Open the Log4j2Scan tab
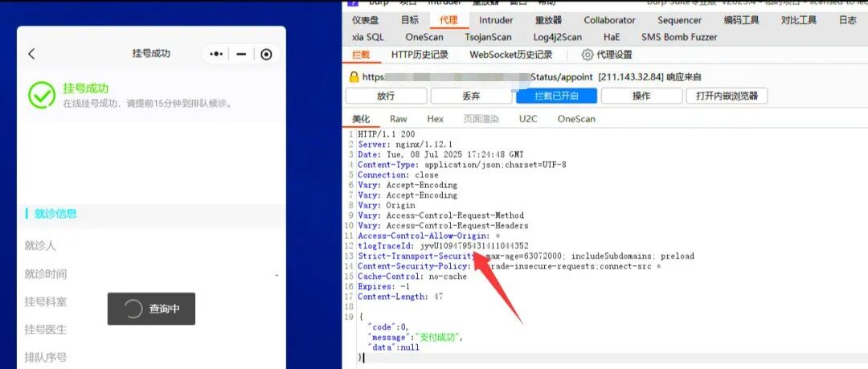This screenshot has width=868, height=369. pos(558,37)
